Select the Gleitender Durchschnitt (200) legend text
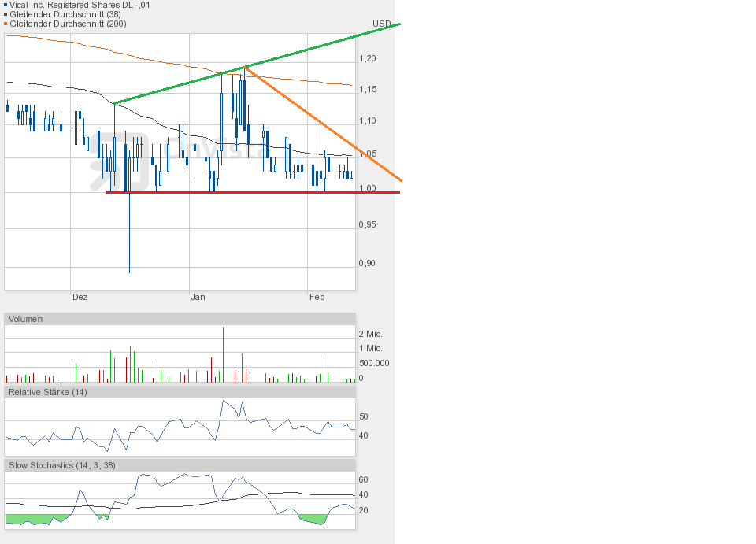 click(68, 24)
